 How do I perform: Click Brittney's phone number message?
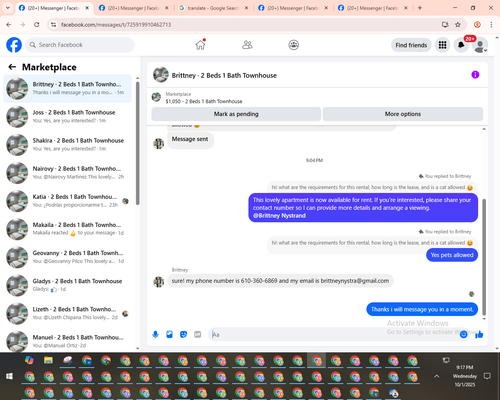tap(280, 281)
